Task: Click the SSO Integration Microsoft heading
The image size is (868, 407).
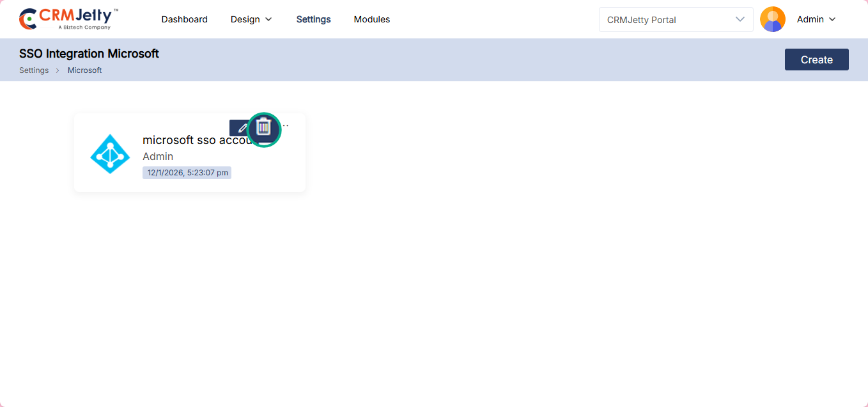Action: click(89, 54)
